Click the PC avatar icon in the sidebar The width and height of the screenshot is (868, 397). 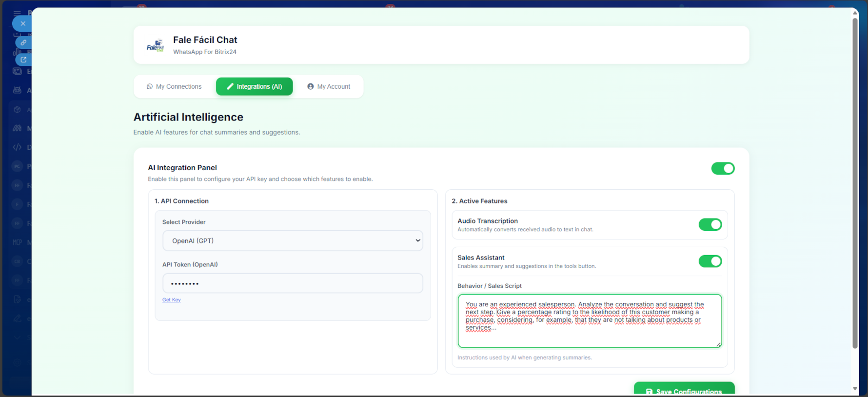[x=17, y=166]
